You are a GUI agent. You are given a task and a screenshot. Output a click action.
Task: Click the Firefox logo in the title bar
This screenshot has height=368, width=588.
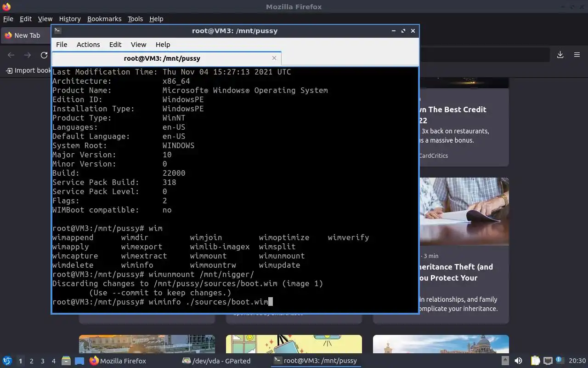(6, 6)
